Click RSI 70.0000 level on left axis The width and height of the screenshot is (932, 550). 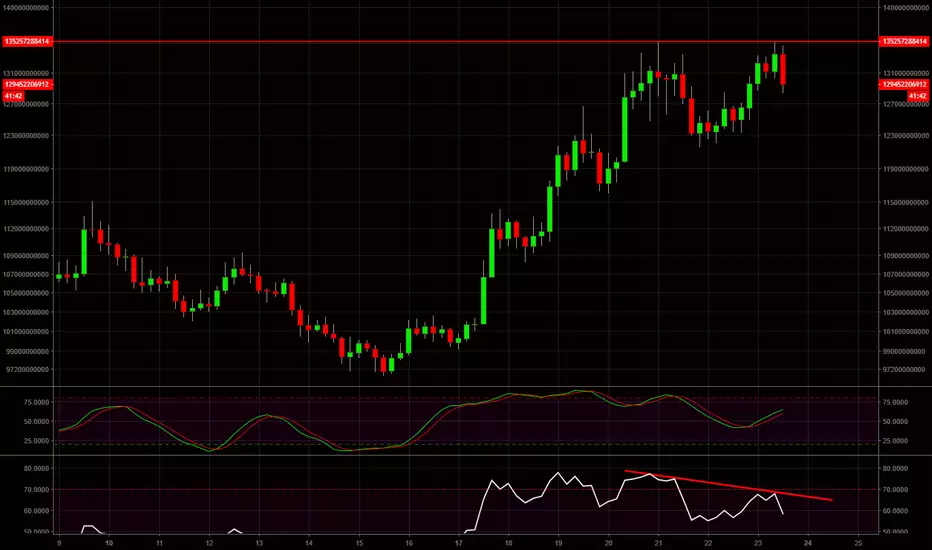coord(36,490)
